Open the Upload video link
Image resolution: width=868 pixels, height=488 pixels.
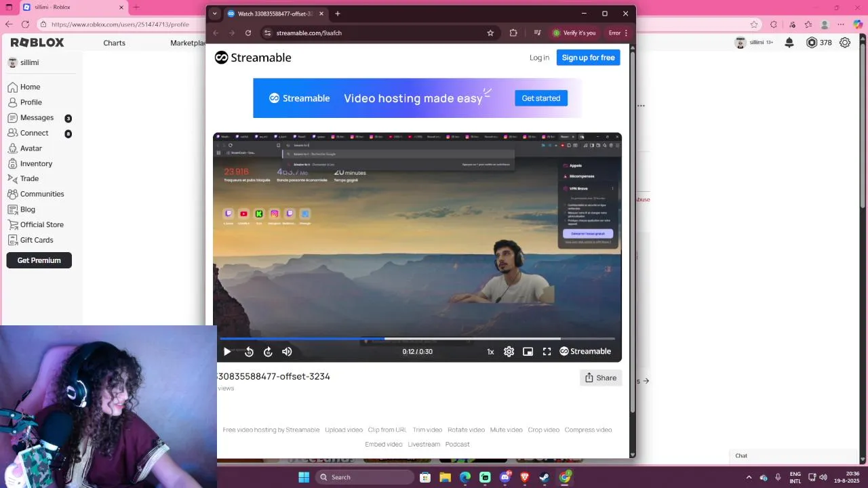point(344,430)
